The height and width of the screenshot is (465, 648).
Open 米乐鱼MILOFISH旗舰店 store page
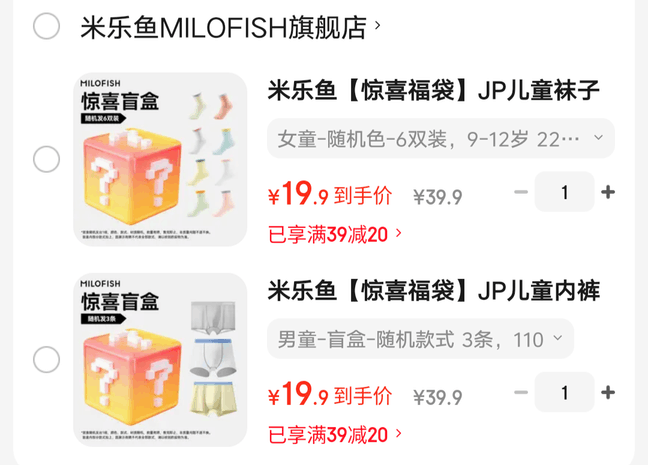coord(223,27)
